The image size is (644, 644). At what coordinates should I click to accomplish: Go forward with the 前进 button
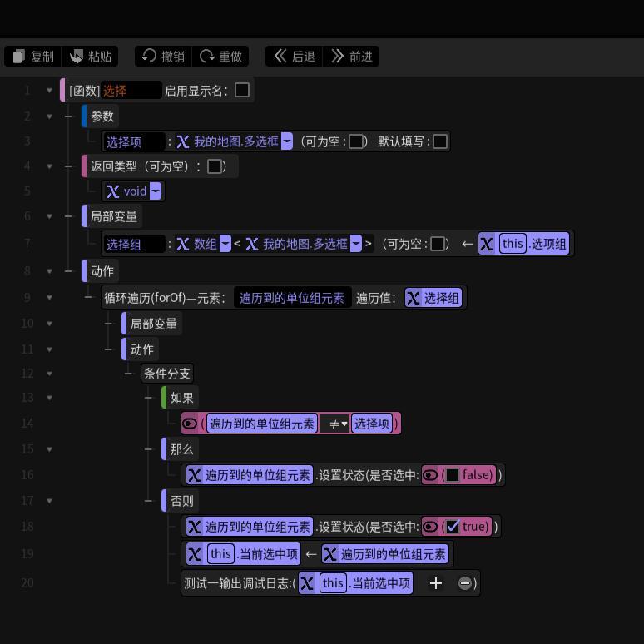351,57
